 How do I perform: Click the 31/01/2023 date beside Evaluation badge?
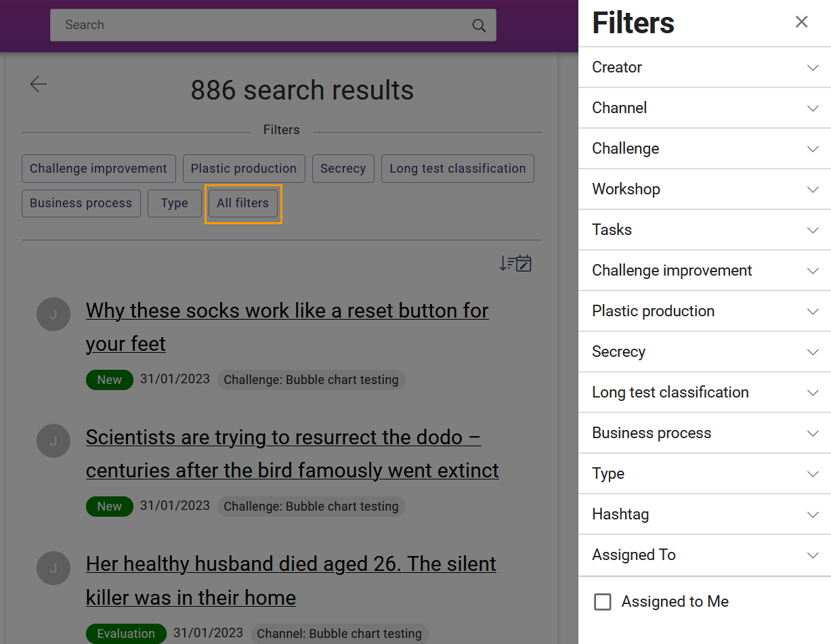coord(208,633)
